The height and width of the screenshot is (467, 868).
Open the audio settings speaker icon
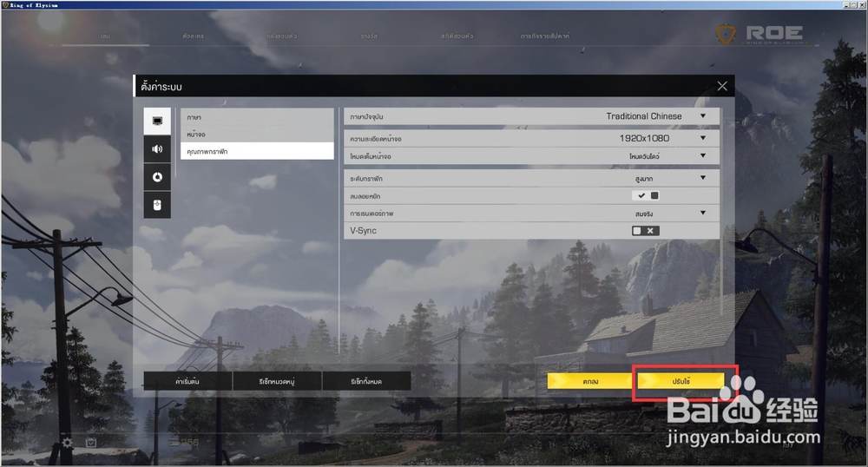157,148
